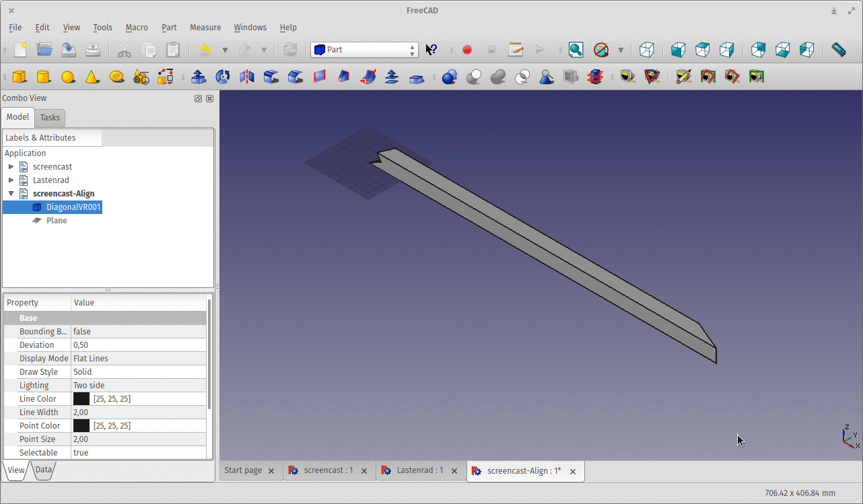Open the Part workbench dropdown
The height and width of the screenshot is (504, 863).
point(364,50)
